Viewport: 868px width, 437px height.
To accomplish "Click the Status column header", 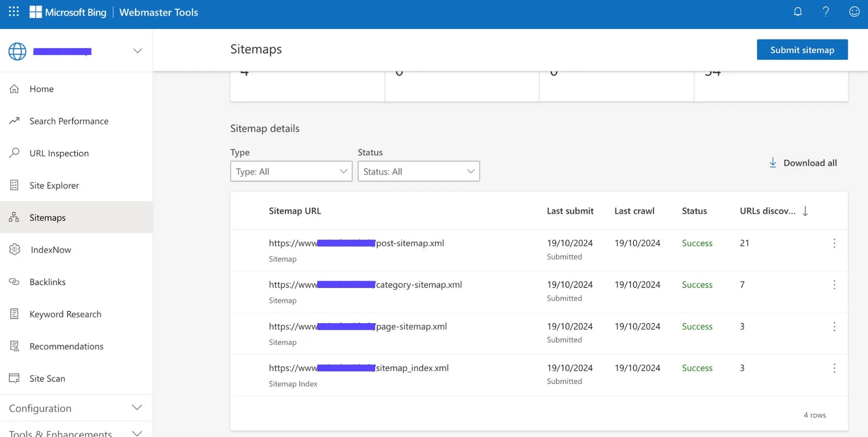I will point(694,211).
